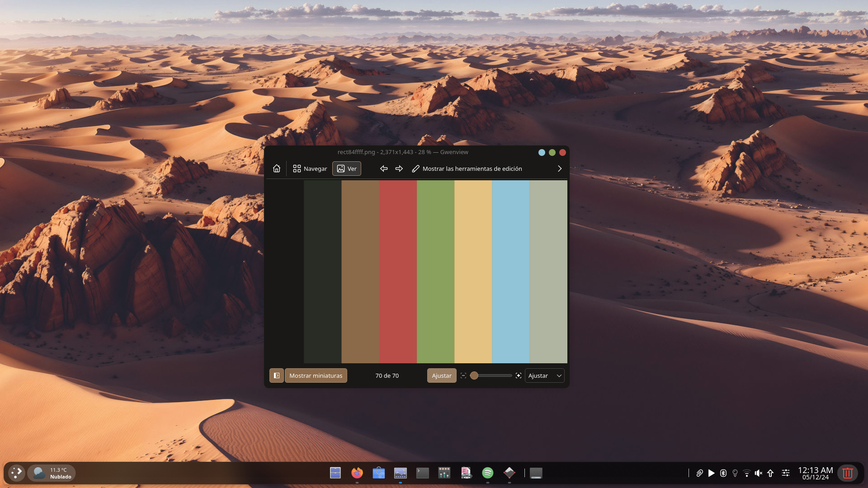Open Firefox from the dock
The image size is (868, 488).
click(x=357, y=473)
